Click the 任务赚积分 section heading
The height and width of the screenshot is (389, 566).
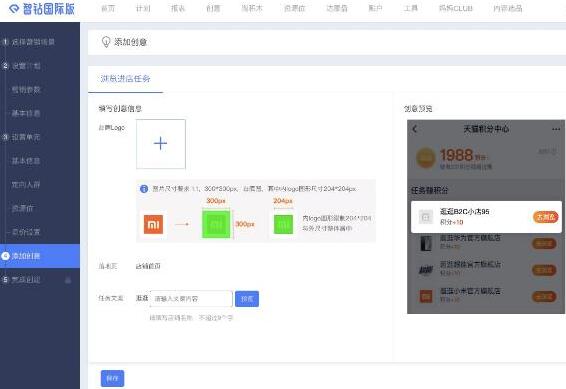click(x=429, y=191)
